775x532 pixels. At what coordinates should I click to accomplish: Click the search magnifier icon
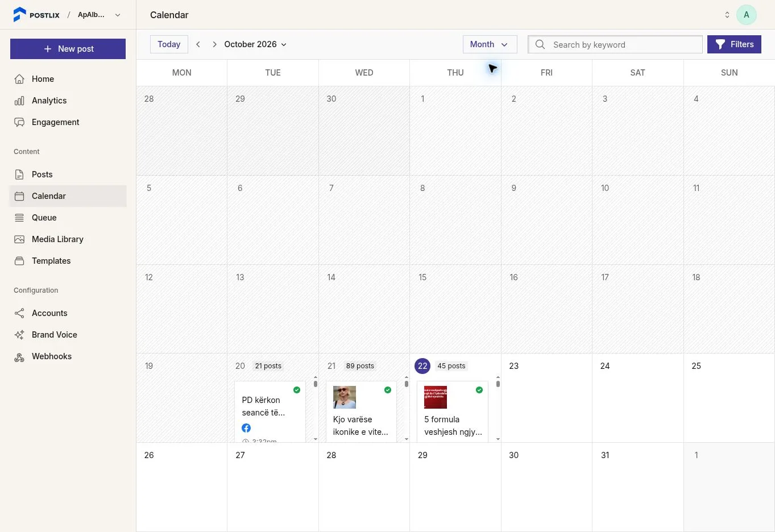pyautogui.click(x=540, y=44)
